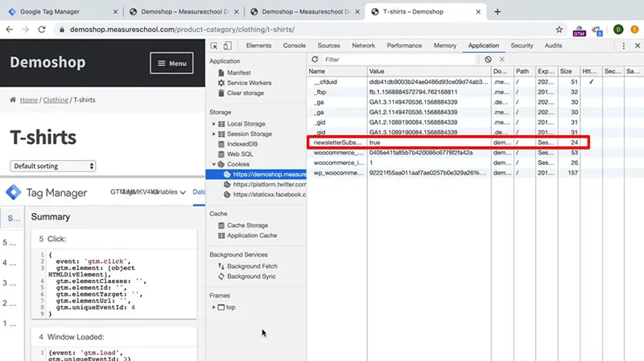The width and height of the screenshot is (644, 361).
Task: Reload the current page
Action: tap(42, 30)
